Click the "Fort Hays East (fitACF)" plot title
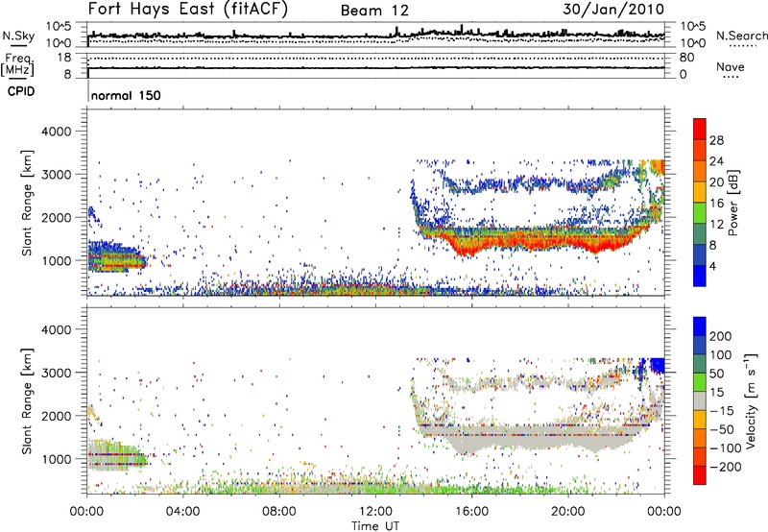Viewport: 768px width, 532px height. tap(188, 10)
